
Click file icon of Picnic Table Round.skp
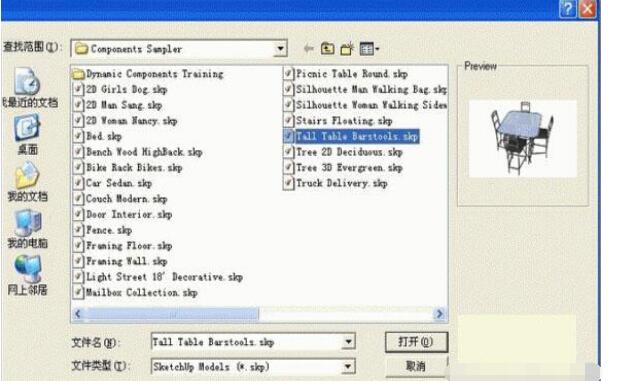288,74
